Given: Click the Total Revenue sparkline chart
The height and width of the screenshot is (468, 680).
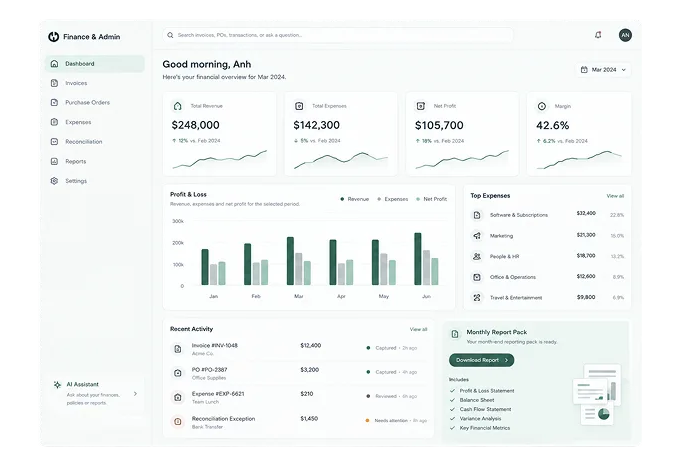Looking at the screenshot, I should click(219, 160).
